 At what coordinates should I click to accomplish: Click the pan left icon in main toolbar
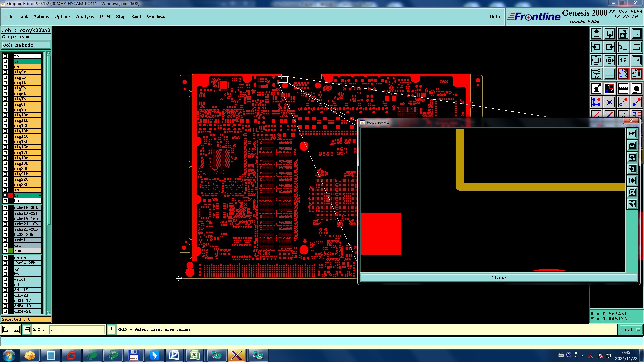click(596, 47)
